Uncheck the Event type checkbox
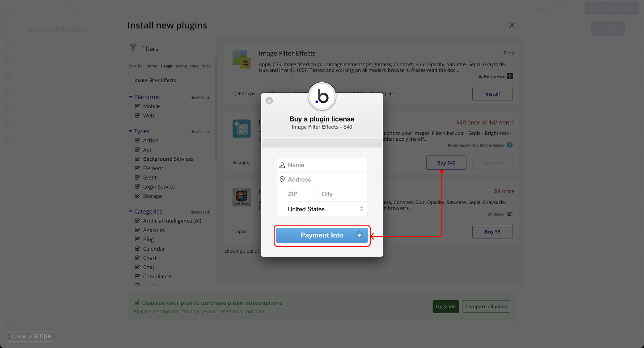Screen dimensions: 644x348 pyautogui.click(x=138, y=178)
